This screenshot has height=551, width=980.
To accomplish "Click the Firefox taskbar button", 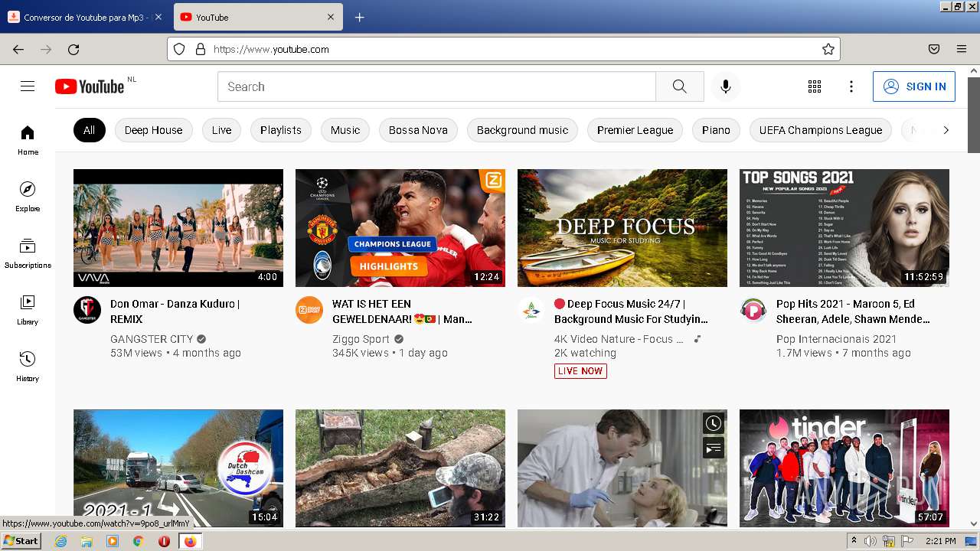I will 190,541.
